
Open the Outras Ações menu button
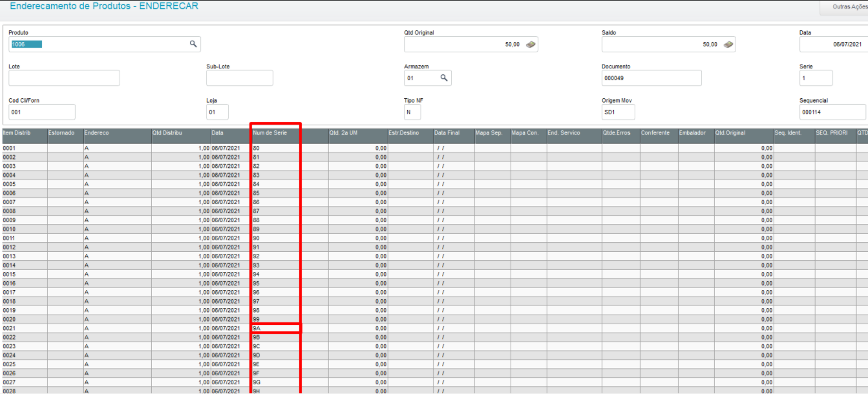(x=844, y=7)
